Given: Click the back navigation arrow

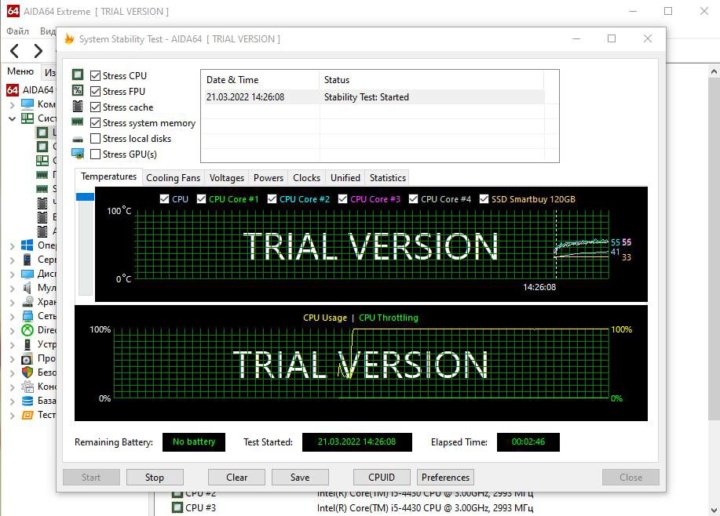Looking at the screenshot, I should coord(14,50).
